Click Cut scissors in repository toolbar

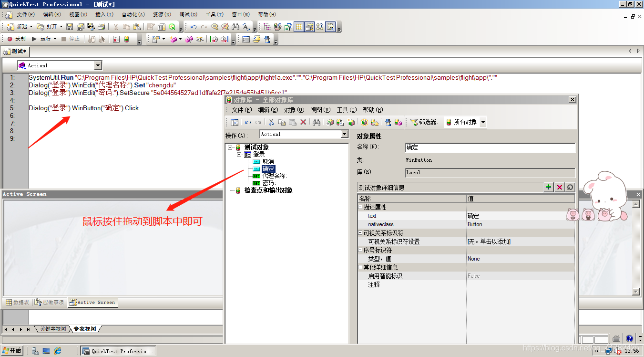(271, 122)
